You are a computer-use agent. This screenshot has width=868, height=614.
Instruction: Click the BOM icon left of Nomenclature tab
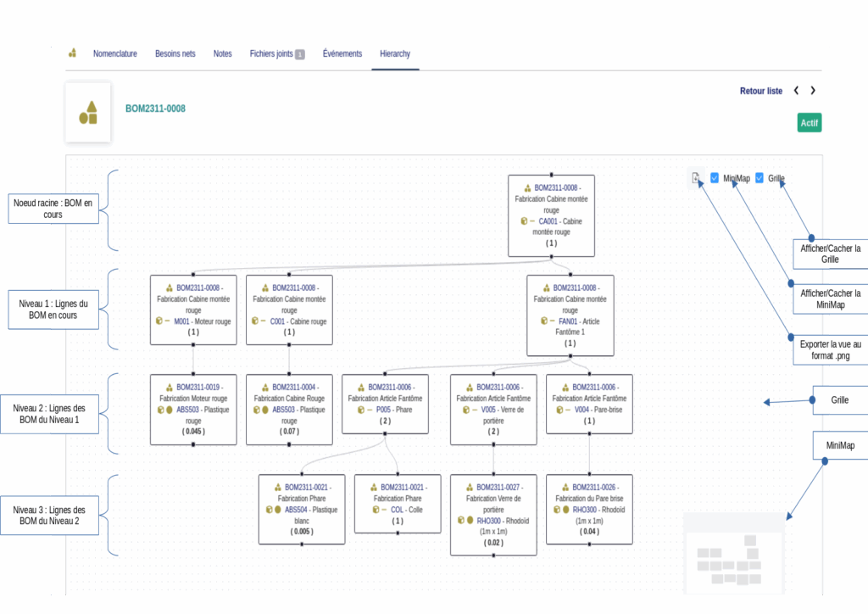(x=73, y=53)
